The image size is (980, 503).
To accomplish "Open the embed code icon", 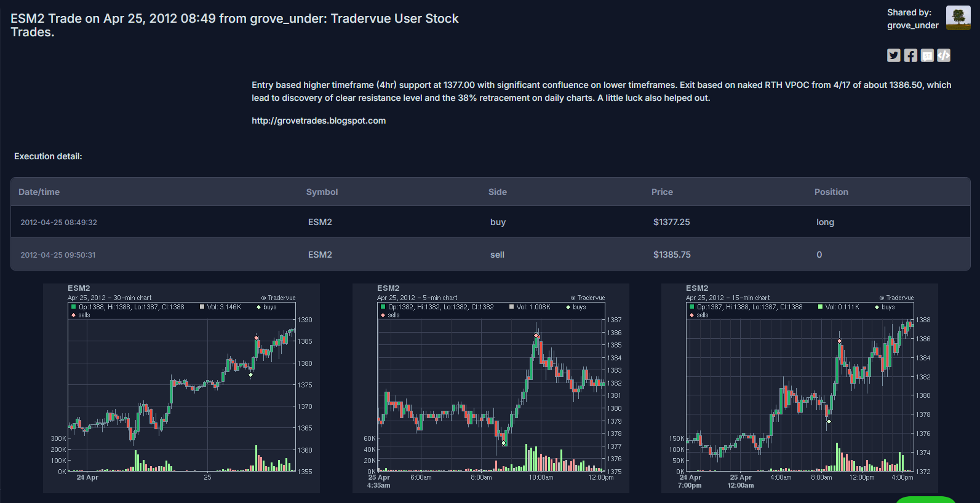I will point(944,55).
